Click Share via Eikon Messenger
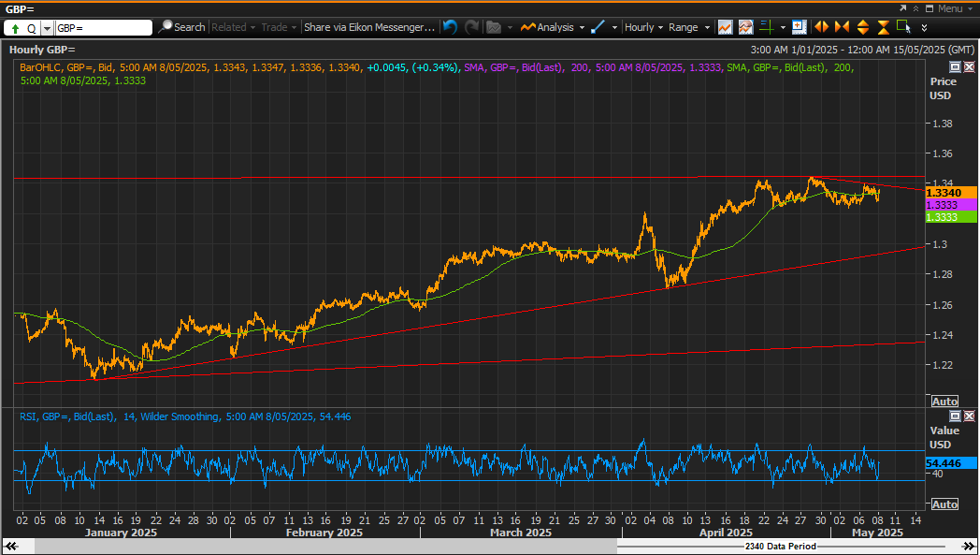Image resolution: width=980 pixels, height=555 pixels. tap(369, 27)
